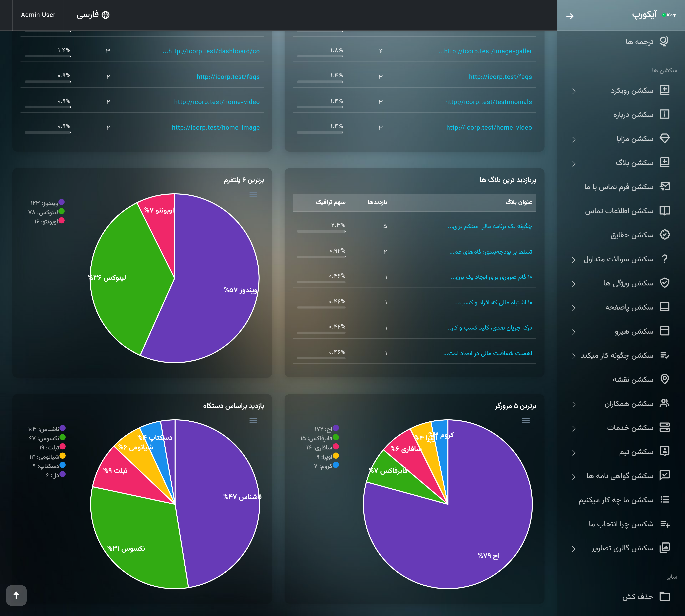Open hamburger menu of top browsers chart
Screen dimensions: 685x616
click(x=526, y=421)
